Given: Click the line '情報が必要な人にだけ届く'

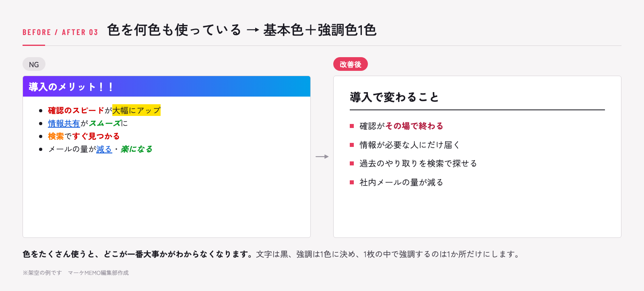Looking at the screenshot, I should point(410,145).
